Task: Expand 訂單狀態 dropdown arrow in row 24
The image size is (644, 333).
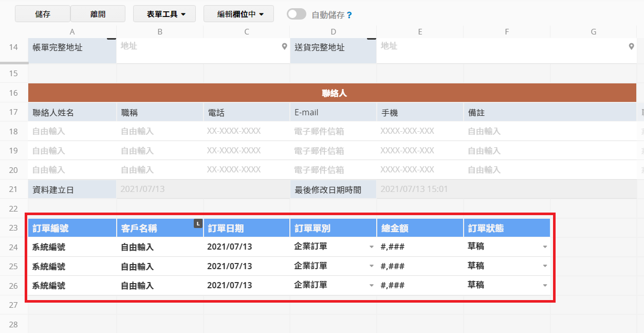Action: [545, 247]
